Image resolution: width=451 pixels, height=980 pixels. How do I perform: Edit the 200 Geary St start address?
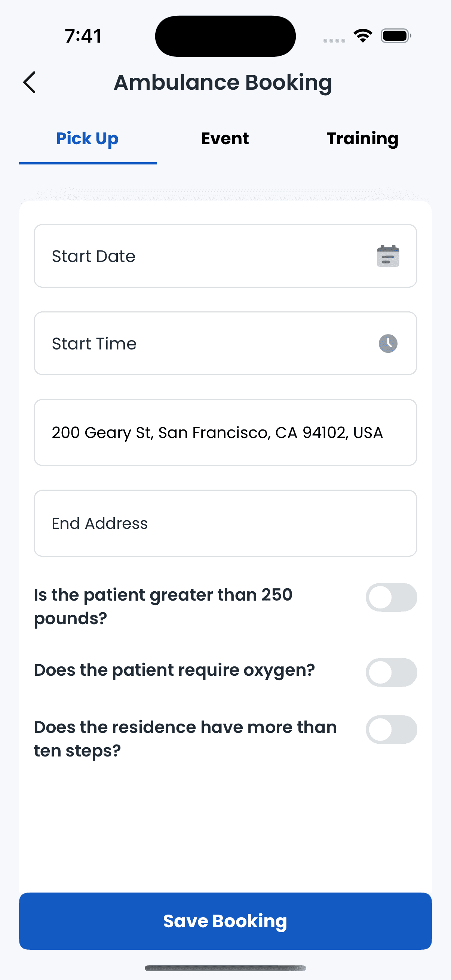point(225,432)
